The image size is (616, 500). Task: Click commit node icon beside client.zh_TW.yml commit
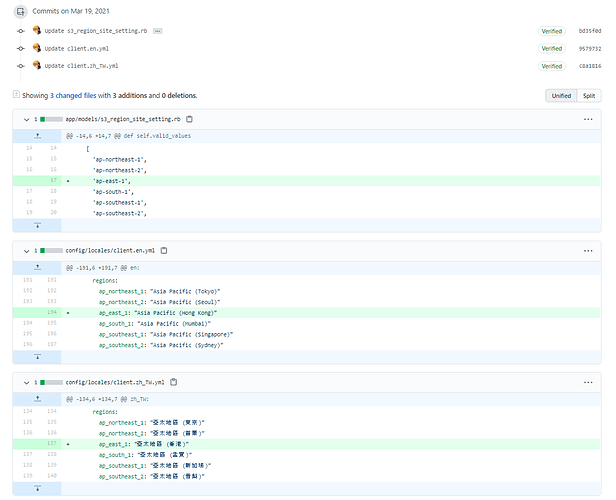21,66
